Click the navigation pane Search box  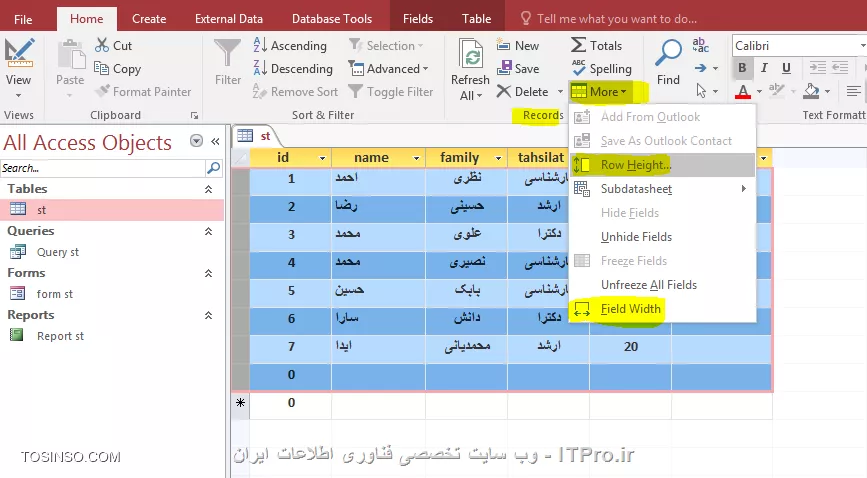102,168
